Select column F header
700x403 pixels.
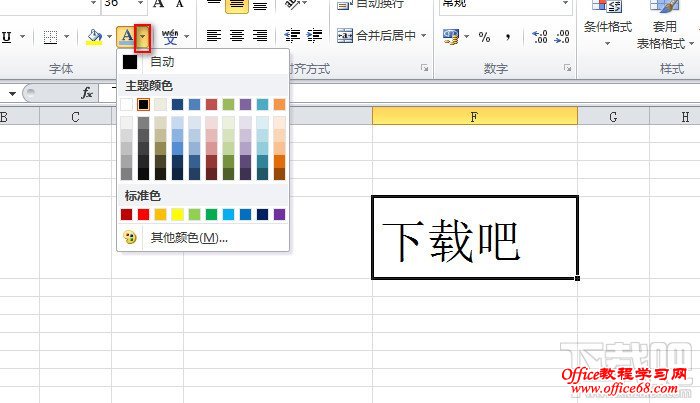pyautogui.click(x=475, y=116)
